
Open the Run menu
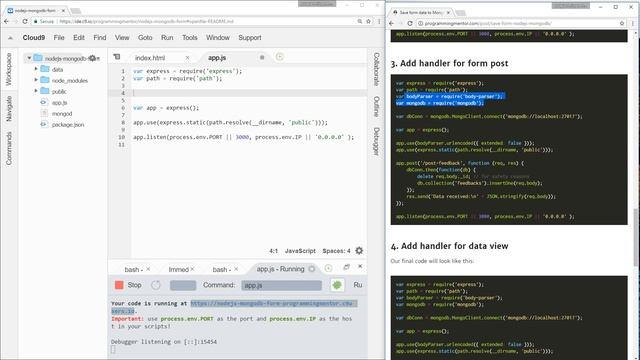point(167,38)
